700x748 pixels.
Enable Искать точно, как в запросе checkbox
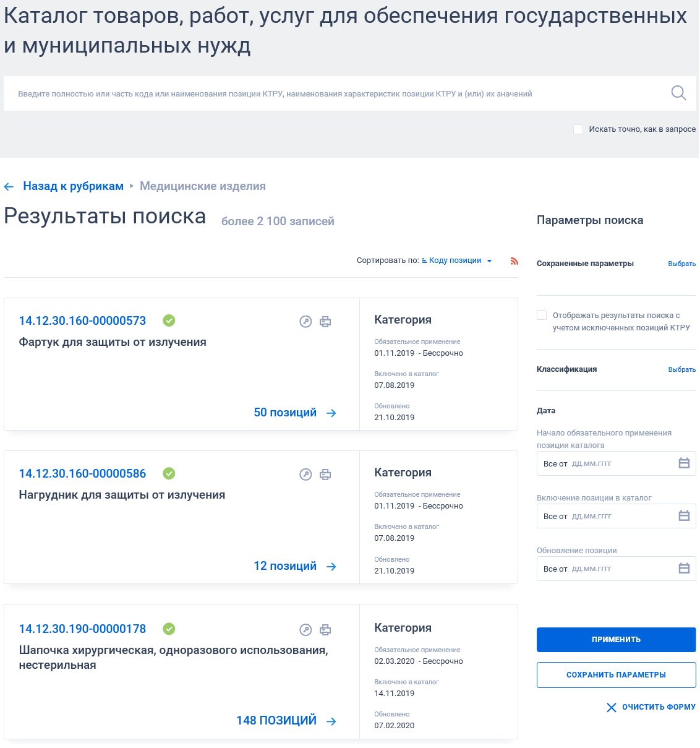click(x=578, y=129)
